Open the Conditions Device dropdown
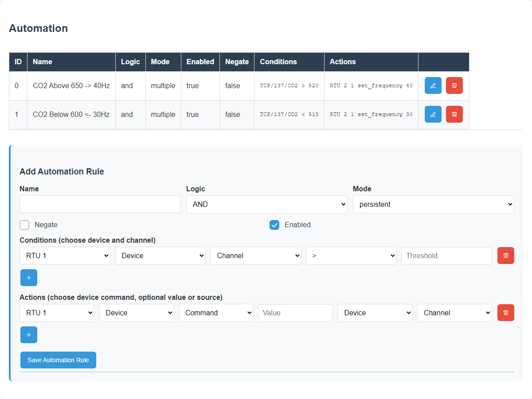Image resolution: width=532 pixels, height=399 pixels. [x=160, y=256]
